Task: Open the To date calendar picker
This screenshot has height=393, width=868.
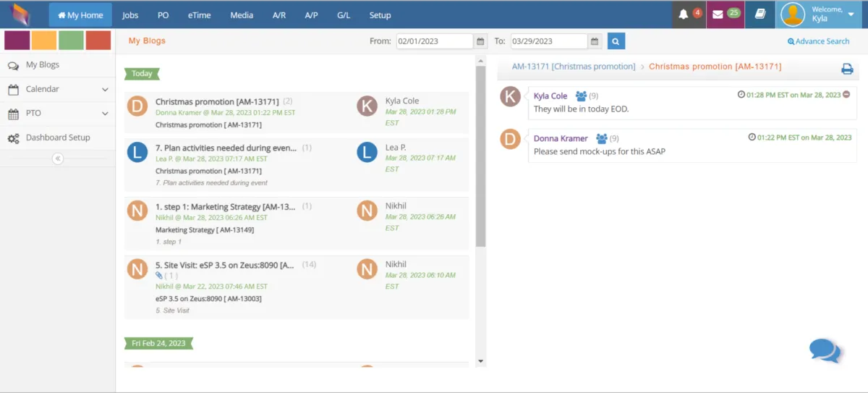Action: click(x=595, y=41)
